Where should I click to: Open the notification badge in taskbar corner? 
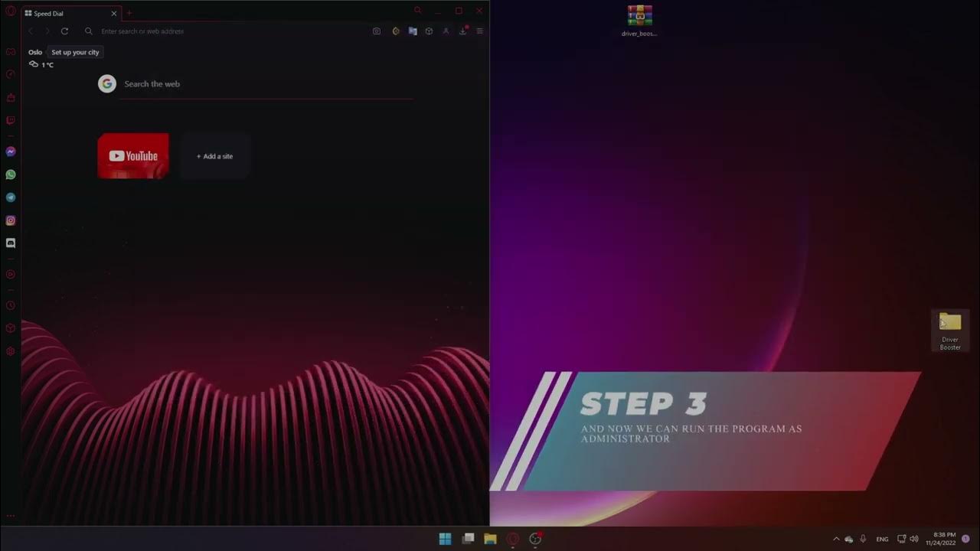click(965, 539)
